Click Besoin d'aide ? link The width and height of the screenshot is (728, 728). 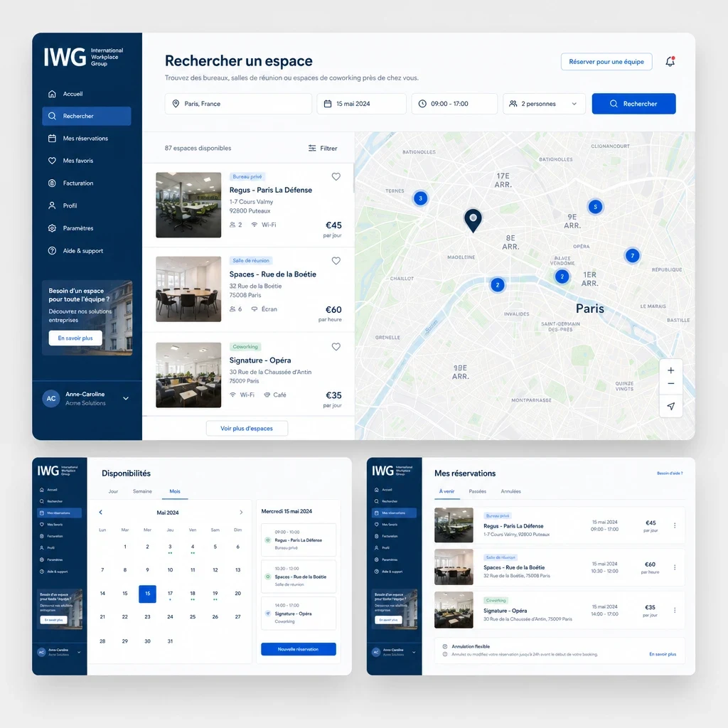click(670, 473)
